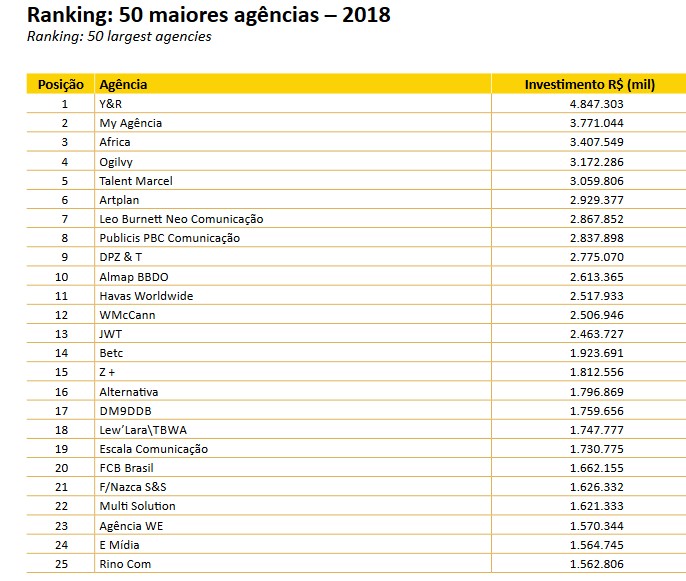Click the 'Talent Marcel' entry
The height and width of the screenshot is (581, 686).
click(136, 181)
